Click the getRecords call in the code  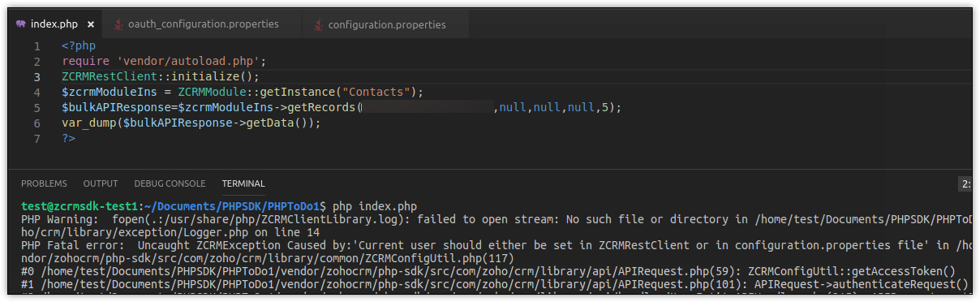[x=319, y=107]
